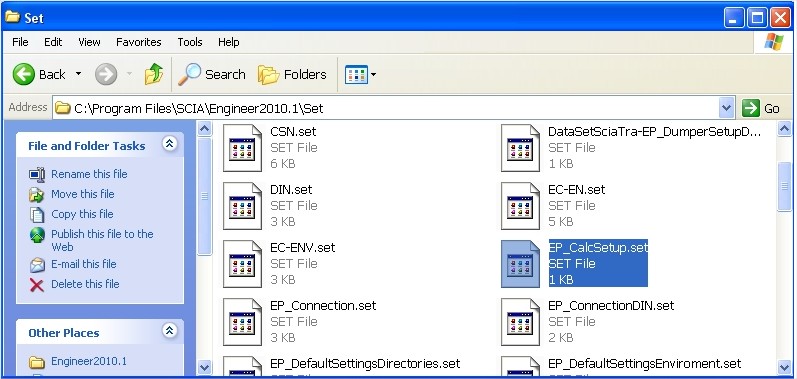Image resolution: width=797 pixels, height=379 pixels.
Task: Click the EP_ConnectionDIN.set file name
Action: pos(611,305)
